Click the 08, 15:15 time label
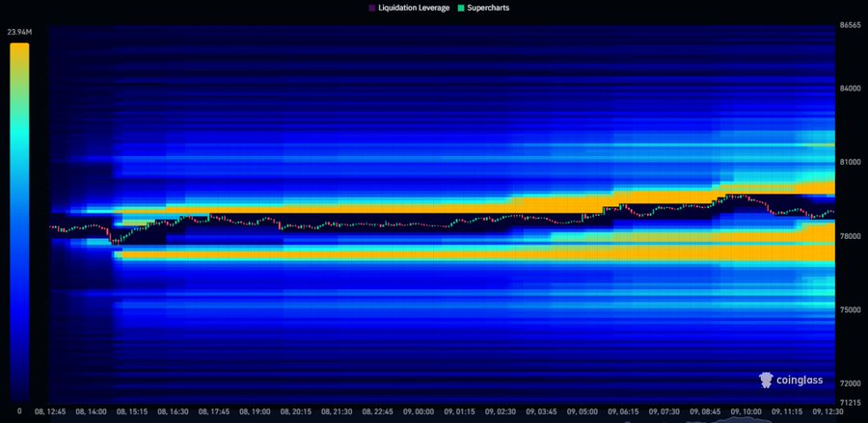The image size is (868, 423). click(132, 412)
